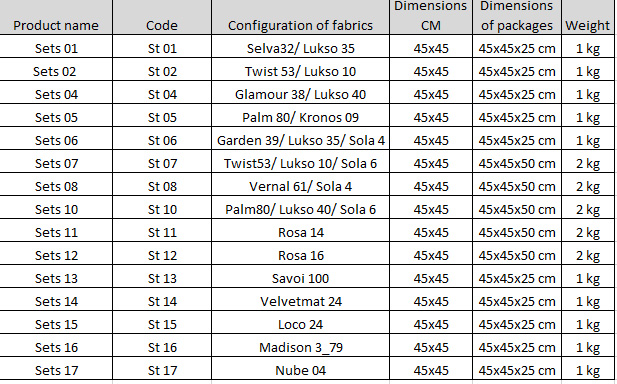Select 45x45x50 cm package cell for Sets 12

[x=517, y=253]
